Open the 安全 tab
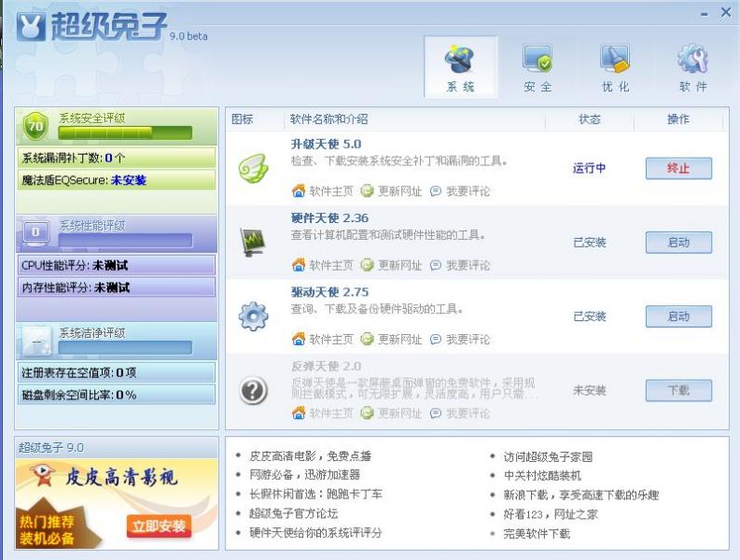740x560 pixels. (x=538, y=66)
